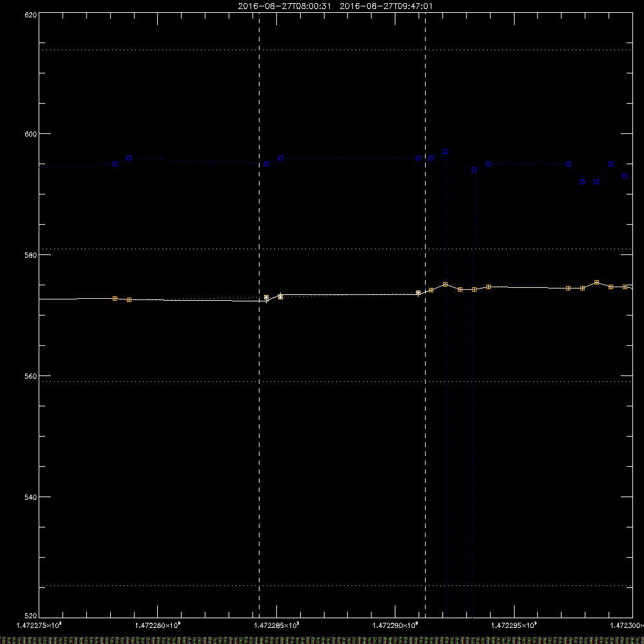Viewport: 644px width, 644px height.
Task: Click the left dashed vertical time marker
Action: click(x=259, y=314)
